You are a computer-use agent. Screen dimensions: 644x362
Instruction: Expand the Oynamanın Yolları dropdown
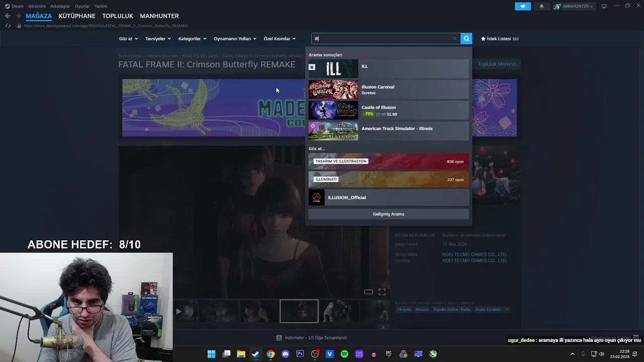235,39
